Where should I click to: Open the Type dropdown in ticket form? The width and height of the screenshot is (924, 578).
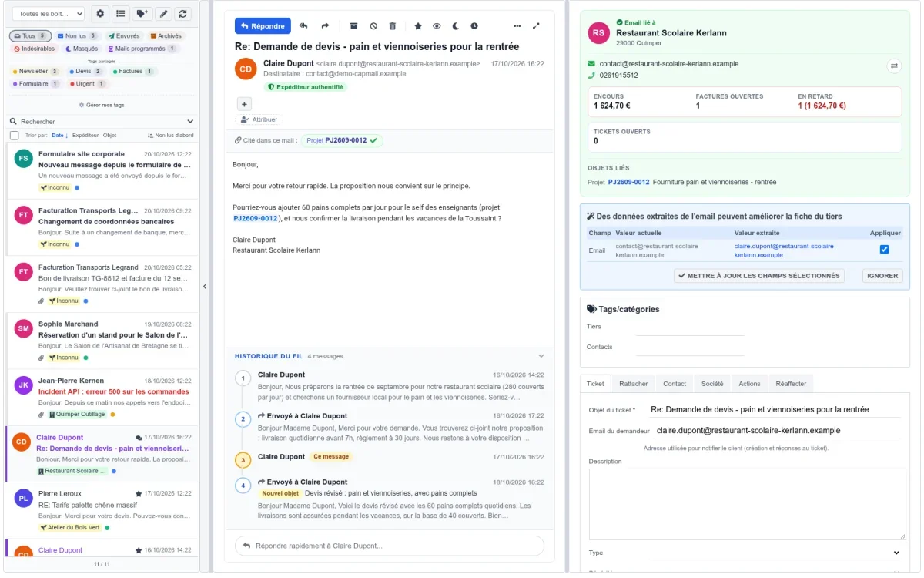(x=775, y=553)
